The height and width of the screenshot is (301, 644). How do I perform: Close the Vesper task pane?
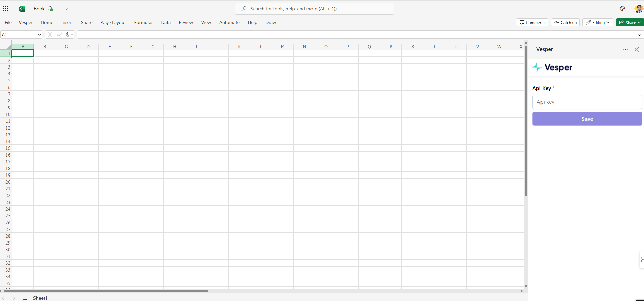pos(637,49)
